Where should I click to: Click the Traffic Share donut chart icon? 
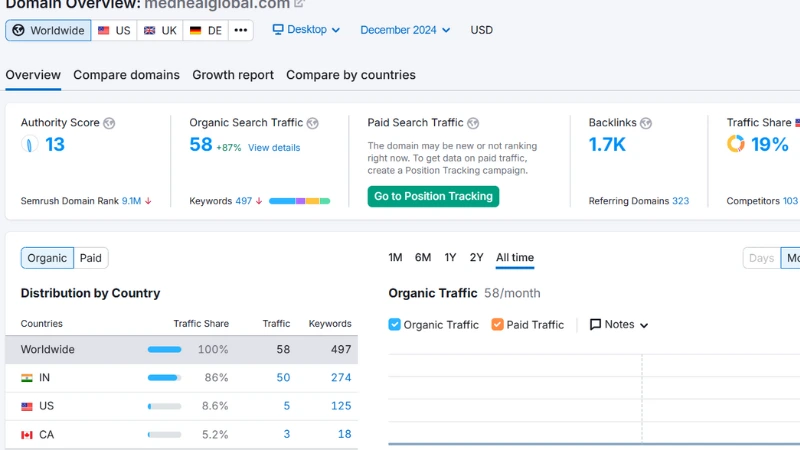coord(735,144)
